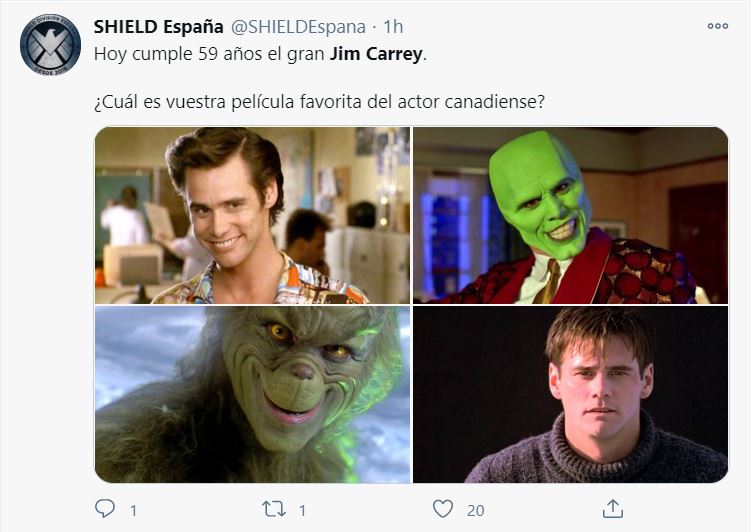Screen dimensions: 753x532
Task: Click the question text about película favorita
Action: pyautogui.click(x=319, y=102)
